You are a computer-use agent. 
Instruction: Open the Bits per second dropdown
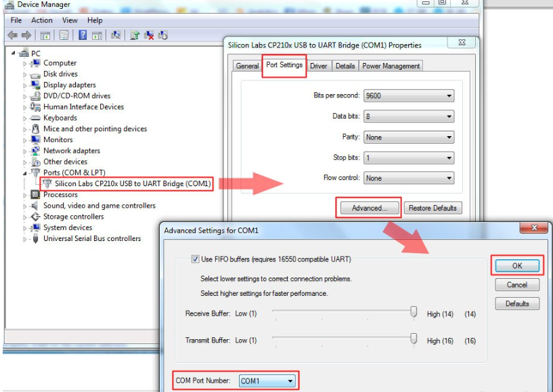point(408,95)
